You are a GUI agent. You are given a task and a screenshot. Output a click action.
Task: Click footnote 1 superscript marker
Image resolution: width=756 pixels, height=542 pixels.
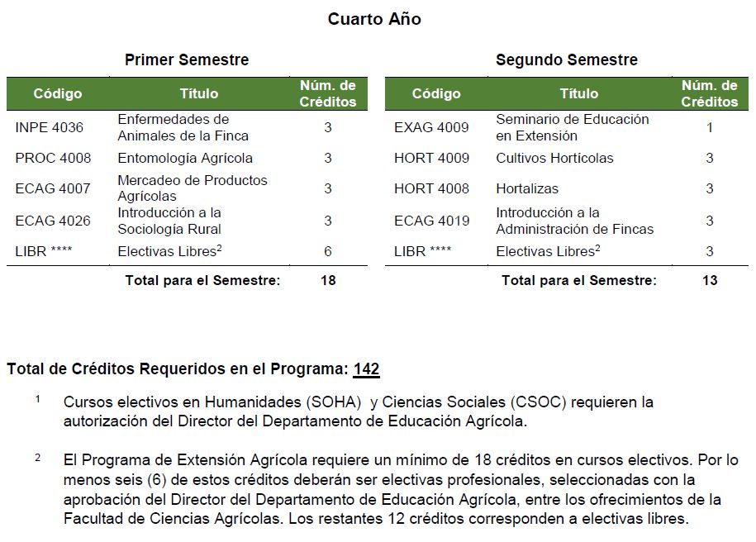[38, 399]
